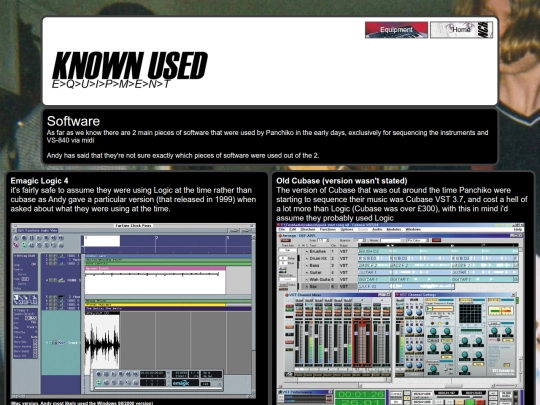Select 'Old Cubase (version wasn't stated)' heading
Viewport: 540px width, 405px height.
pyautogui.click(x=342, y=181)
